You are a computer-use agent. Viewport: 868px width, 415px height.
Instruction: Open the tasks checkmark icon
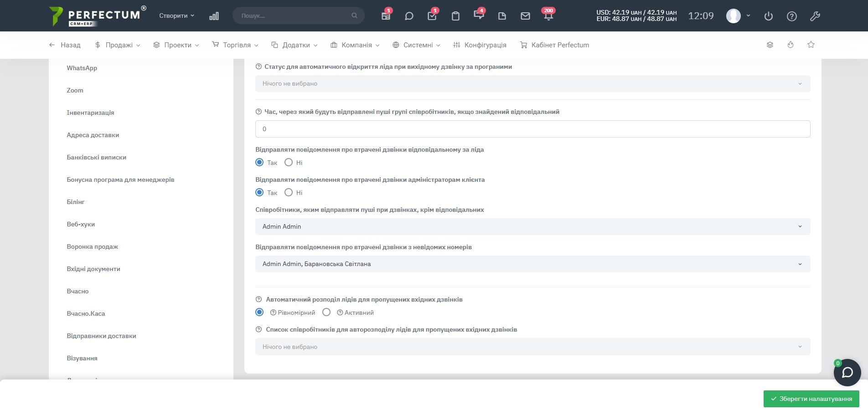tap(432, 16)
